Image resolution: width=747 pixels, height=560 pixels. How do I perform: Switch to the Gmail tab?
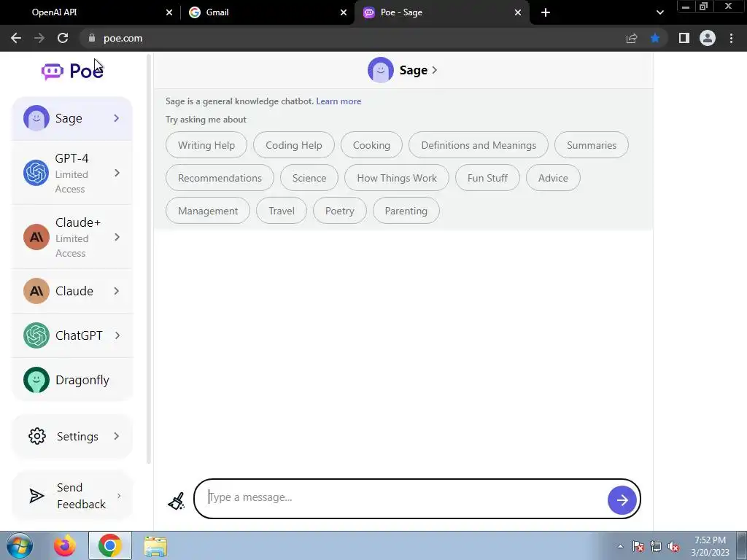(x=267, y=12)
